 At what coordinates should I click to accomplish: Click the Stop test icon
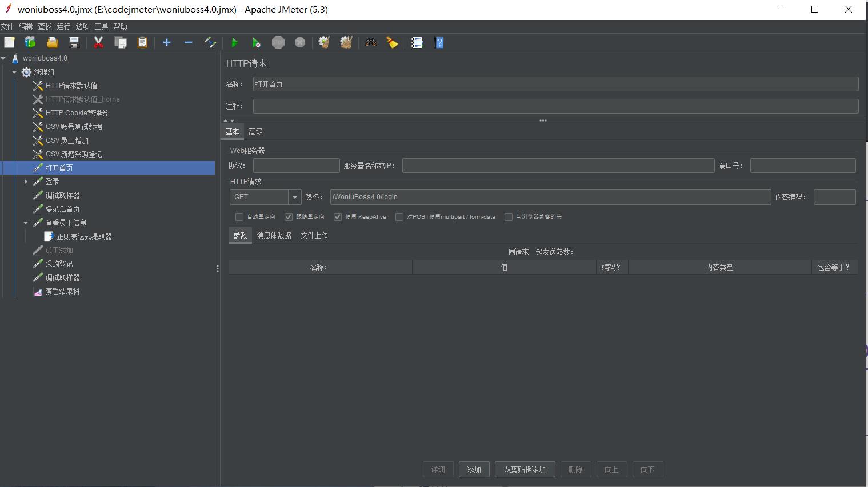tap(278, 42)
